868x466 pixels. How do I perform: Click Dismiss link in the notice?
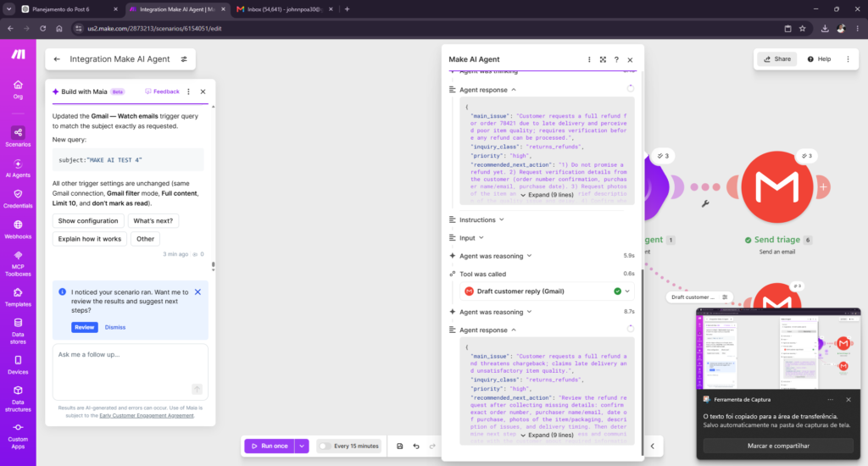click(x=115, y=328)
